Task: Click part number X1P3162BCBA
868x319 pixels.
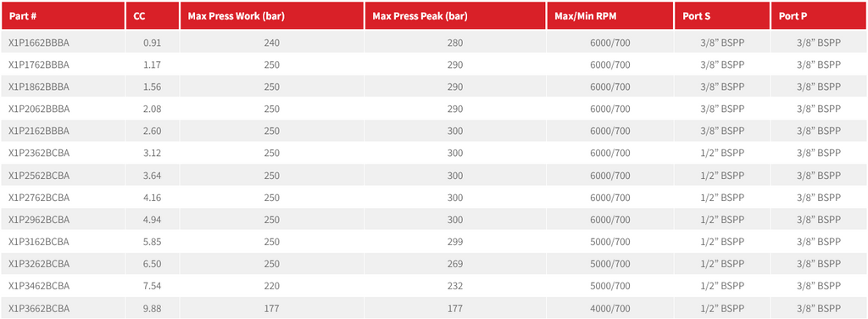Action: [x=39, y=242]
